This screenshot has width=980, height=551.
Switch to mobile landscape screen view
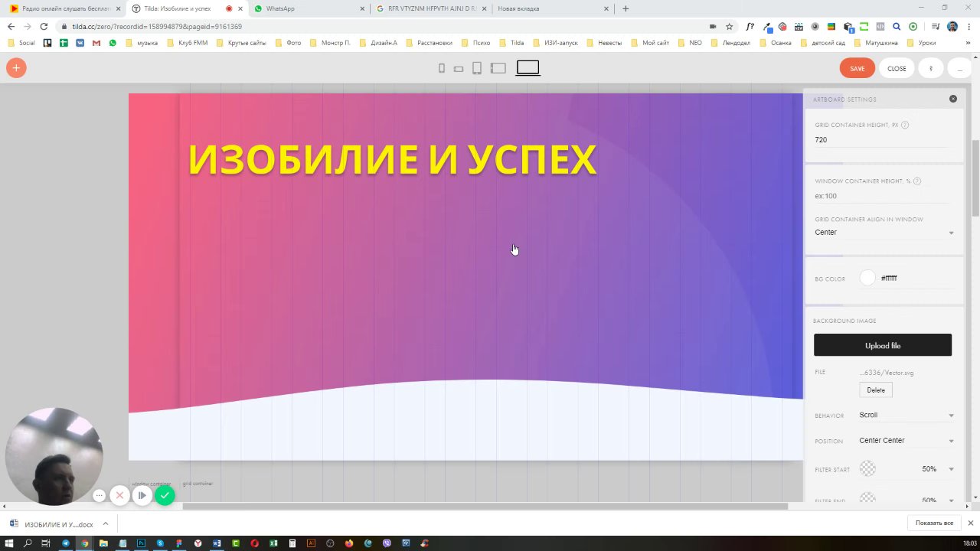click(459, 69)
